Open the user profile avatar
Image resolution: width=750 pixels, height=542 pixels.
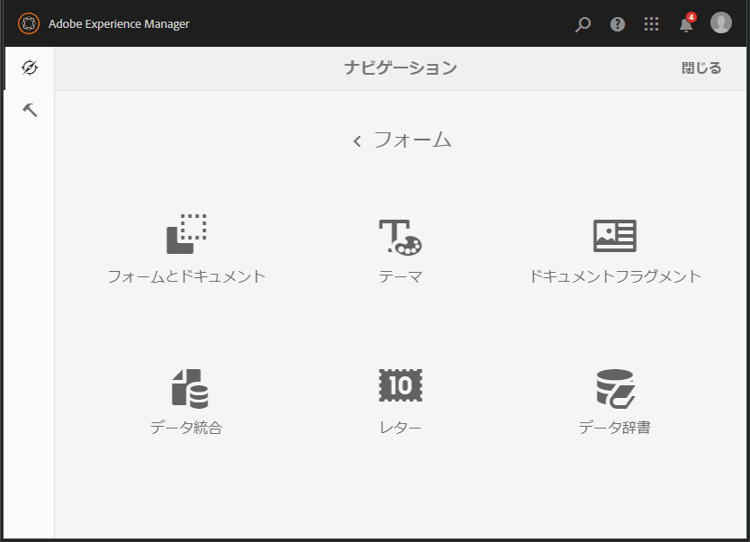click(x=721, y=22)
